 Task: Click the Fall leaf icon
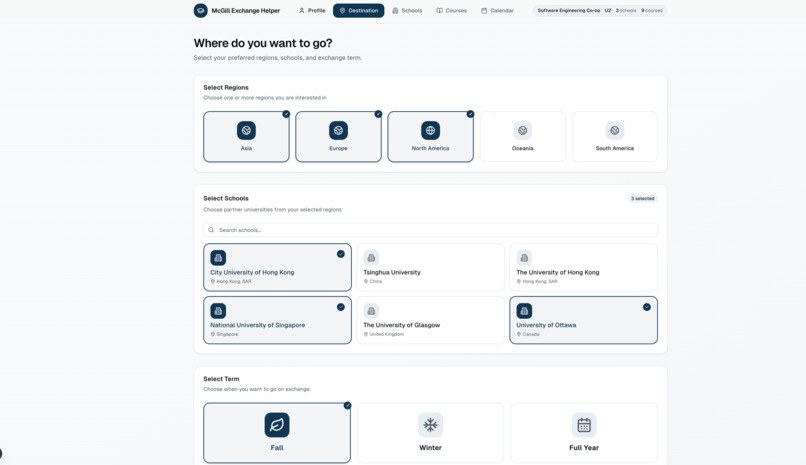point(277,425)
